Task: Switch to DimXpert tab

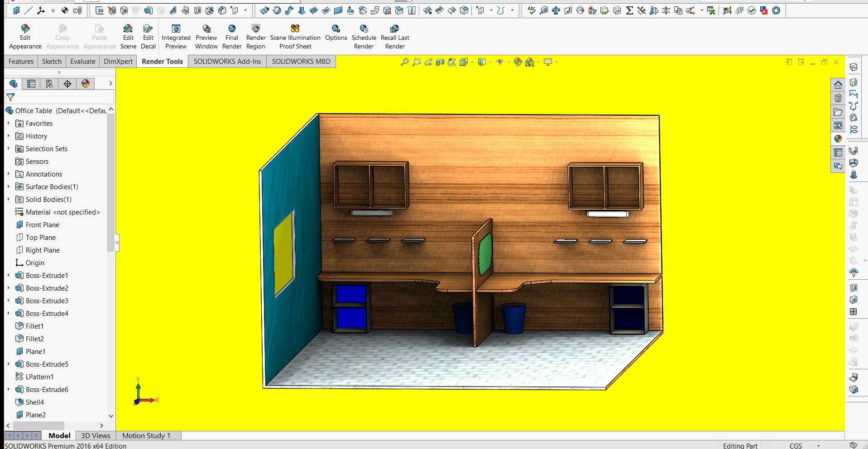Action: tap(118, 62)
